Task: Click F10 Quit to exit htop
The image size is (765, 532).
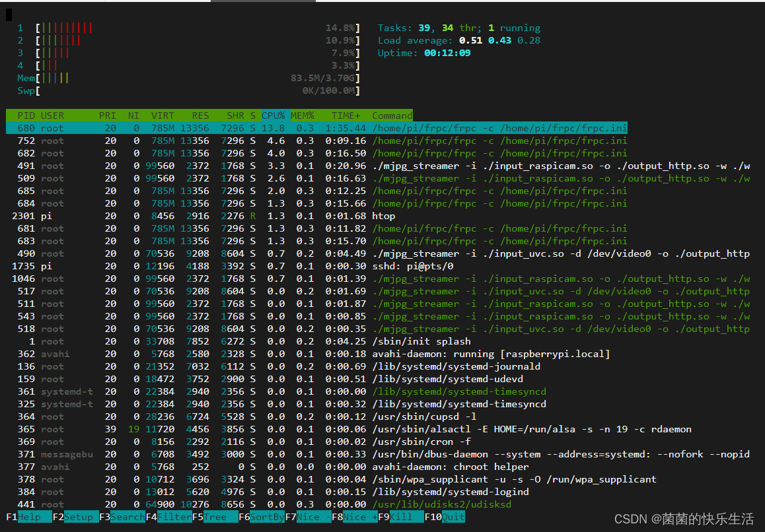Action: click(x=445, y=517)
